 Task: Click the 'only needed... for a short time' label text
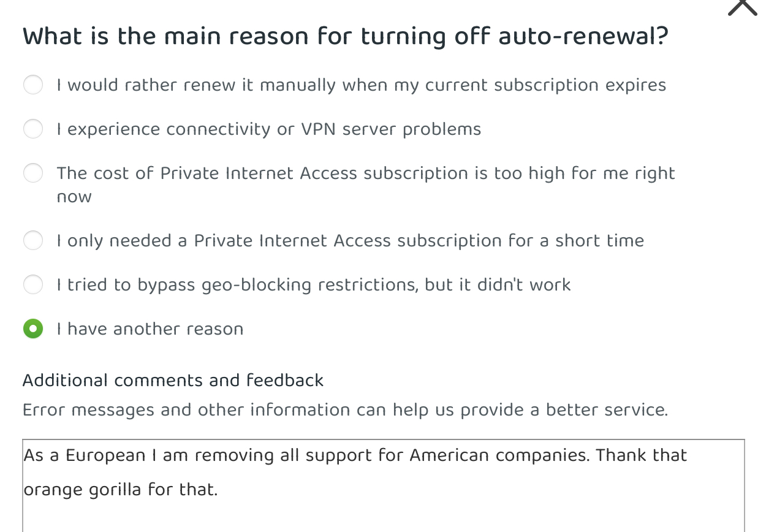tap(350, 240)
